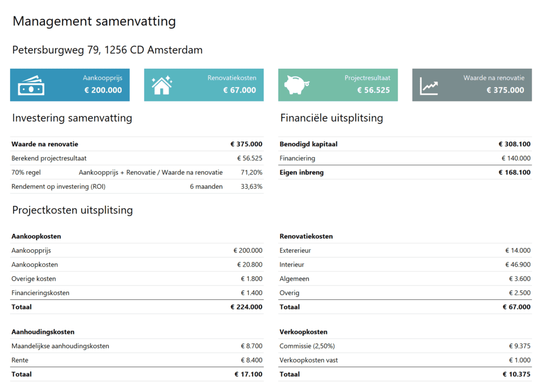Select the Financiële uitsplitsing section heading
This screenshot has width=542, height=392.
click(331, 118)
